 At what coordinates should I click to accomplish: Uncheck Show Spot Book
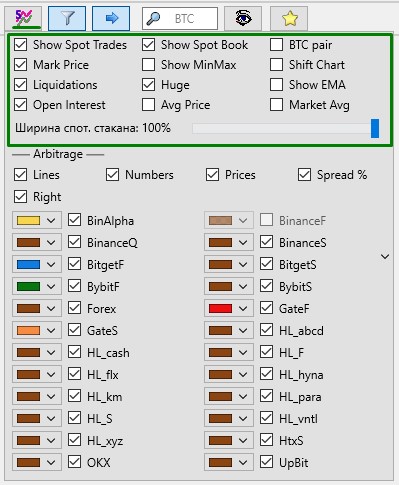pyautogui.click(x=148, y=45)
